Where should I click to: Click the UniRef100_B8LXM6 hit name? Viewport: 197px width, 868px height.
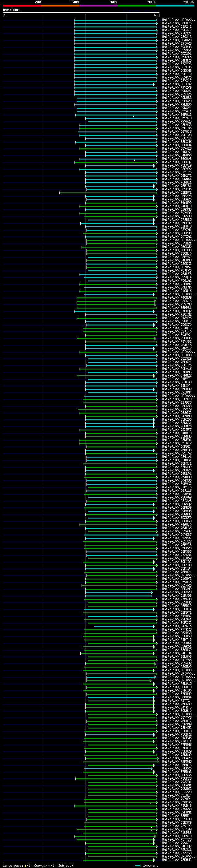pyautogui.click(x=176, y=142)
